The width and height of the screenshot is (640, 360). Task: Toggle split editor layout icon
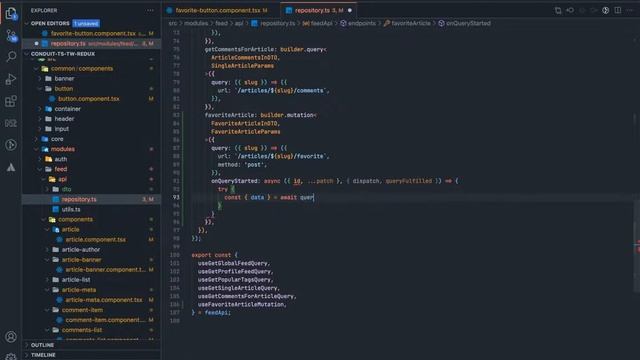(x=618, y=10)
